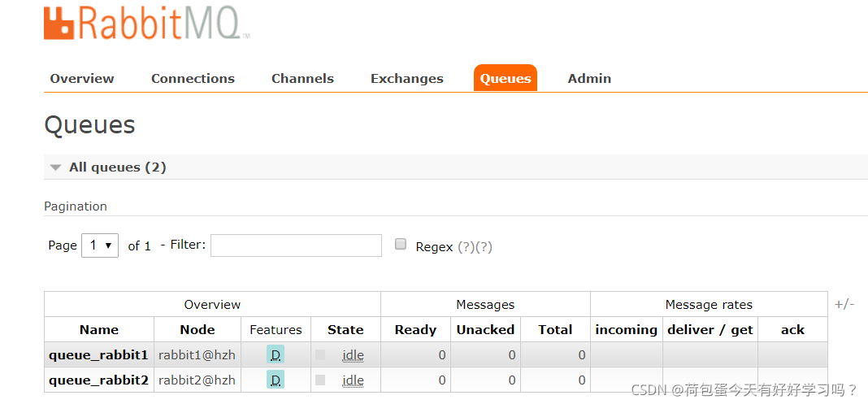Click the rabbit2@hzh node cell

[x=197, y=380]
